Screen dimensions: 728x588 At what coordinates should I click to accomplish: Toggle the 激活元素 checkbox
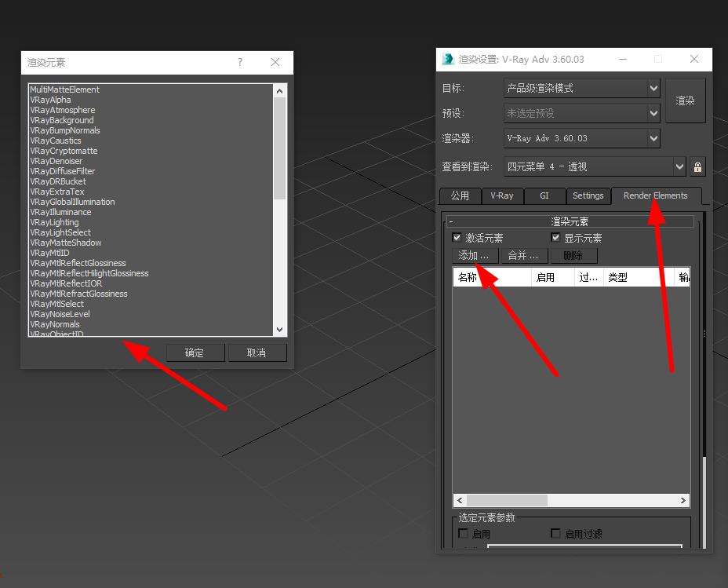pyautogui.click(x=457, y=238)
